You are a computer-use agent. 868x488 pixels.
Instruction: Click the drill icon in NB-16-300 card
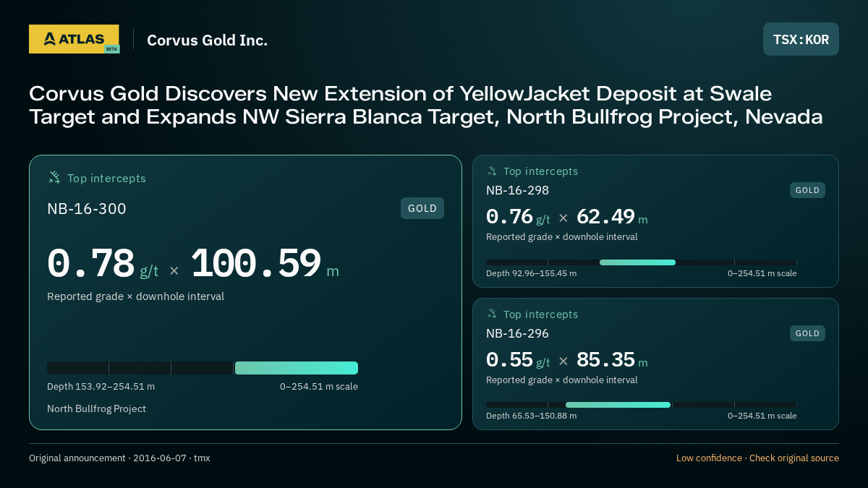pyautogui.click(x=54, y=177)
